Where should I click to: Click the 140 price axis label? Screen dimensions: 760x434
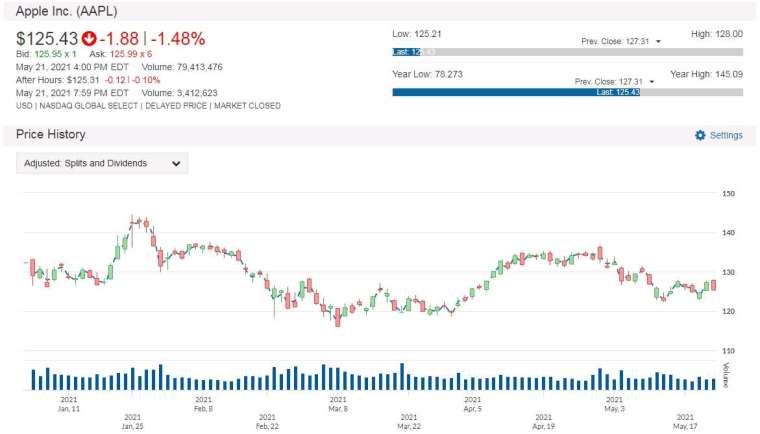click(728, 233)
